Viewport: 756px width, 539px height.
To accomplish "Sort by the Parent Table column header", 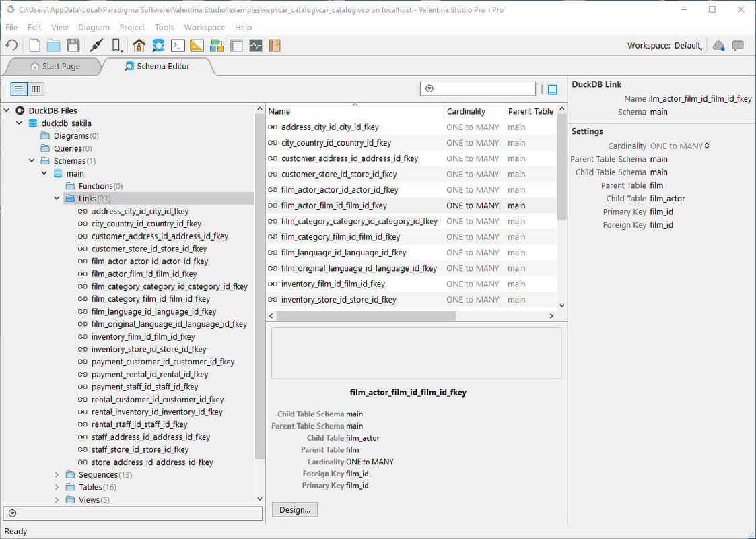I will (530, 111).
